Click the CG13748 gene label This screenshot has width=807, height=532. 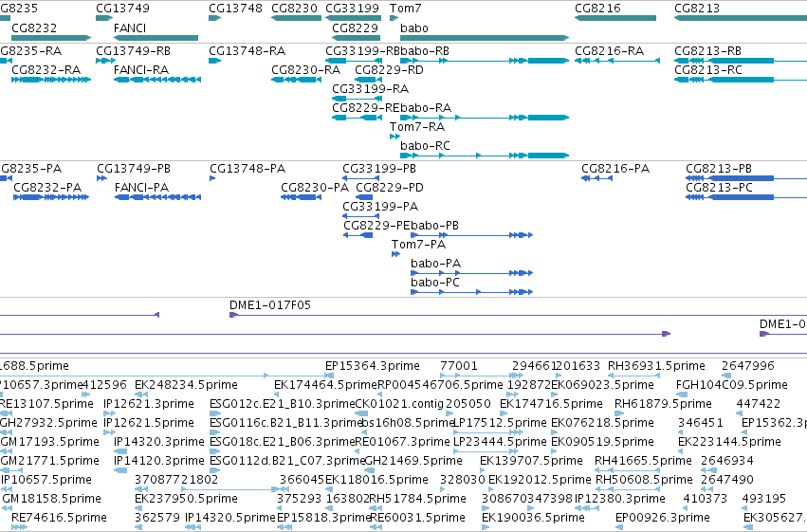[235, 9]
